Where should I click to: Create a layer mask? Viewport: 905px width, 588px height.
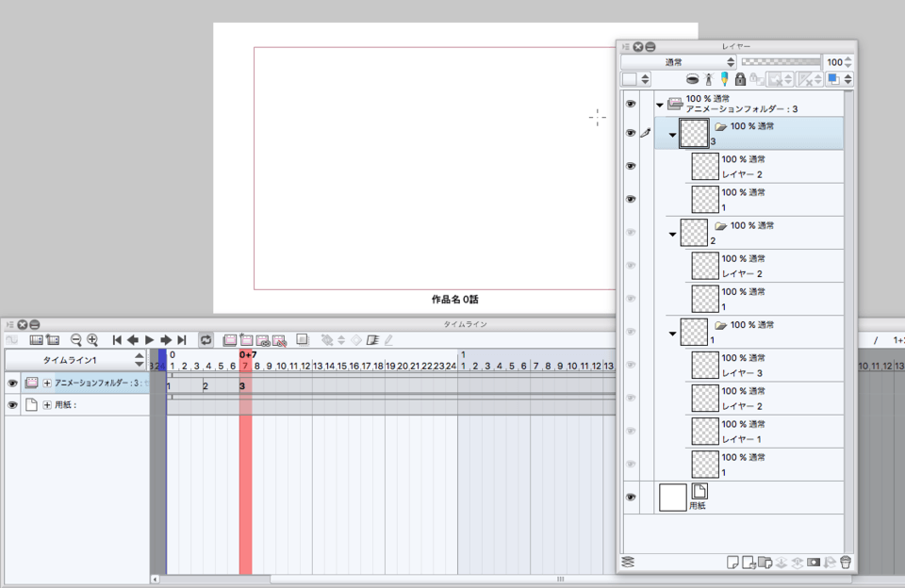pyautogui.click(x=814, y=562)
